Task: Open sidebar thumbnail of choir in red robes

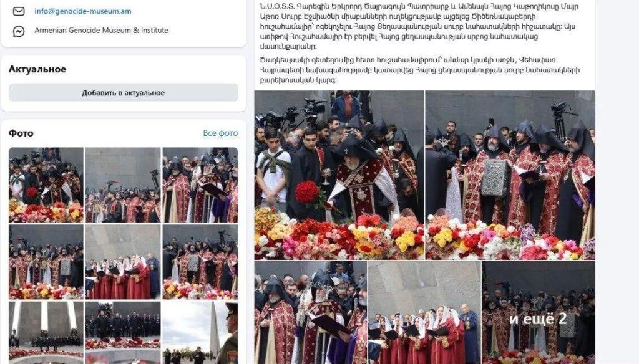Action: (123, 262)
